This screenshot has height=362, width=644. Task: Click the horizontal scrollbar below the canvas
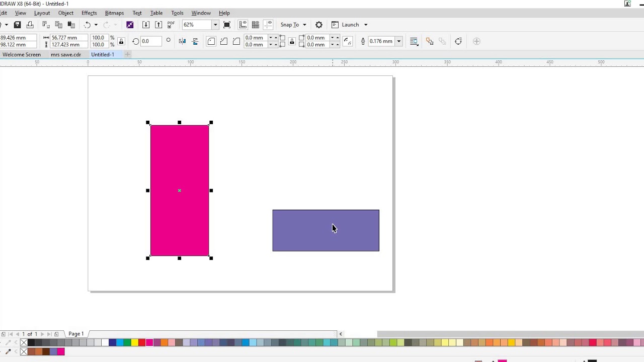tap(511, 334)
